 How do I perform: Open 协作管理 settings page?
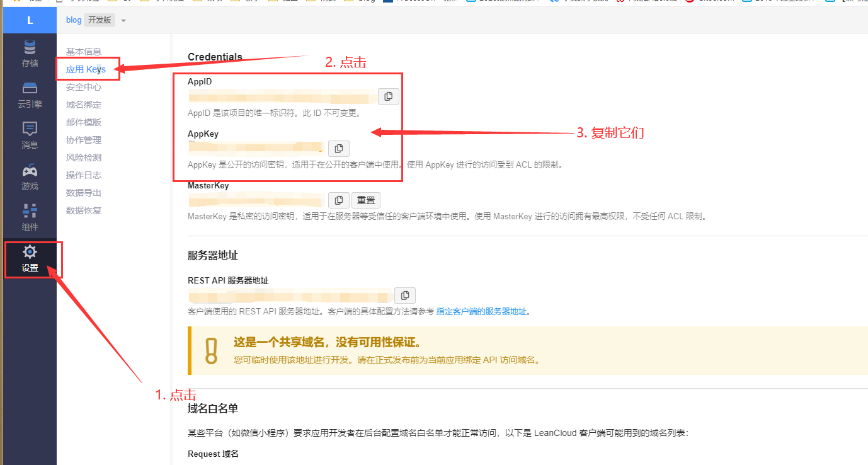point(84,140)
